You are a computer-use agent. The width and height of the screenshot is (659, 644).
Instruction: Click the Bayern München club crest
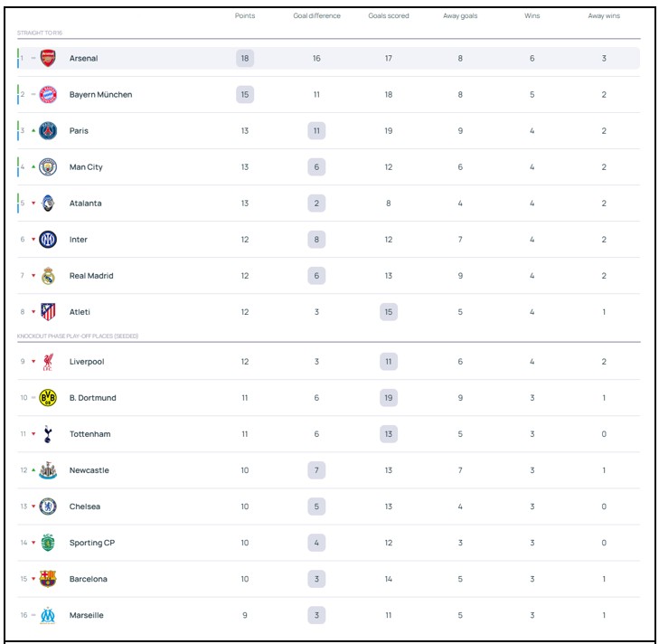[x=48, y=95]
